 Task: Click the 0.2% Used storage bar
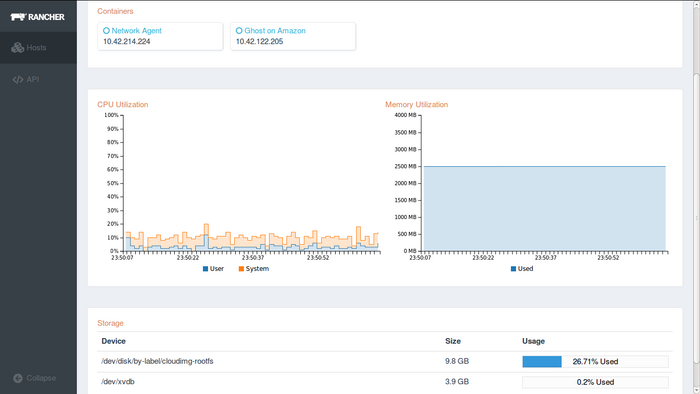coord(595,382)
